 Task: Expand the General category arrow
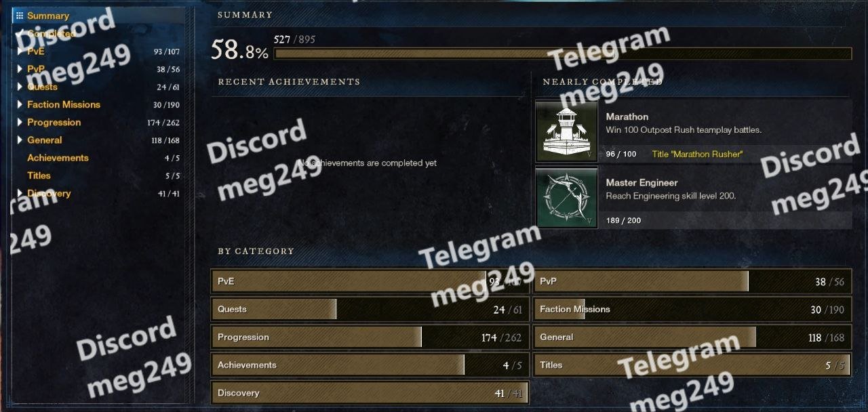20,140
